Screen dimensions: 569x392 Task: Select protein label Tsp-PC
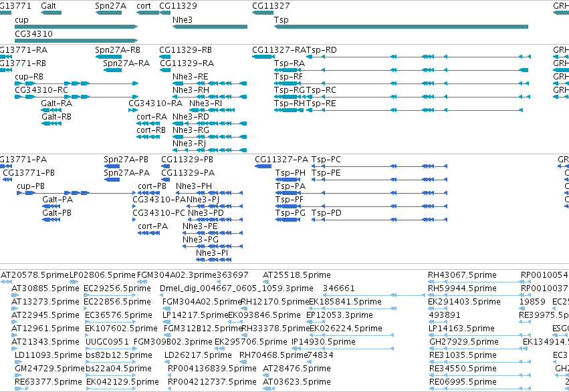(x=326, y=160)
